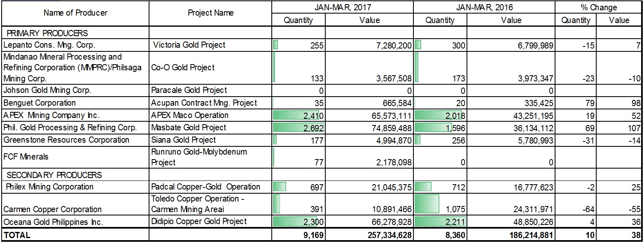
Task: Select the total quantity "8,360"
Action: click(440, 235)
